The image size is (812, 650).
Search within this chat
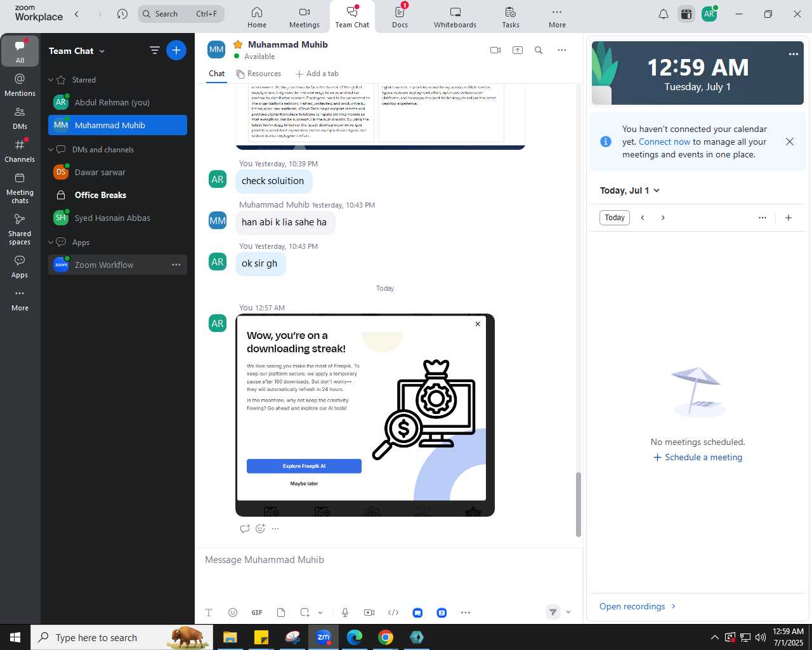[539, 50]
